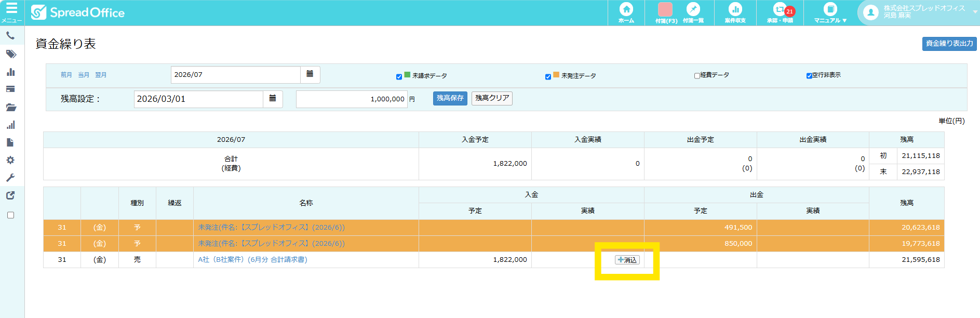Toggle 未発注データ checkbox
The width and height of the screenshot is (980, 318).
click(548, 76)
